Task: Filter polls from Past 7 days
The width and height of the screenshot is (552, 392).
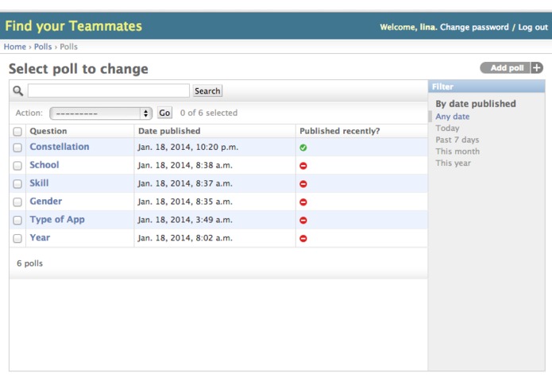Action: [x=457, y=140]
